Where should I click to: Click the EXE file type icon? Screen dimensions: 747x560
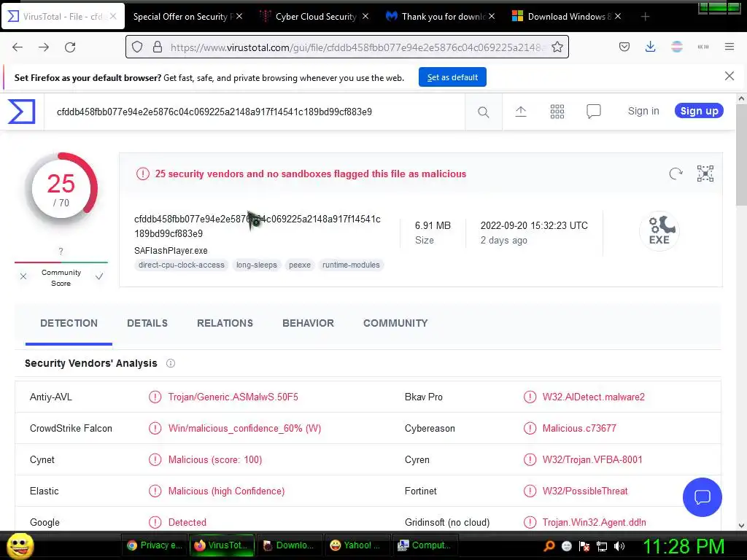pos(659,231)
